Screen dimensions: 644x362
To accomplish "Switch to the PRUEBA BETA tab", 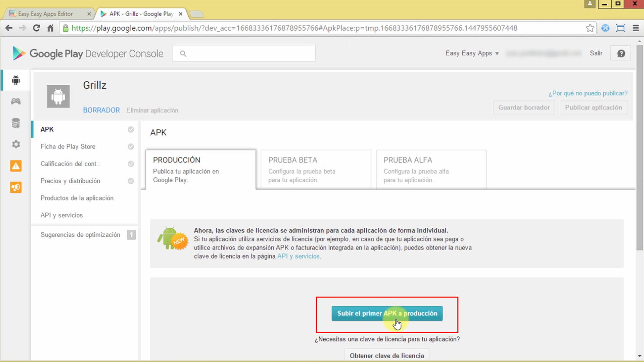I will (315, 169).
